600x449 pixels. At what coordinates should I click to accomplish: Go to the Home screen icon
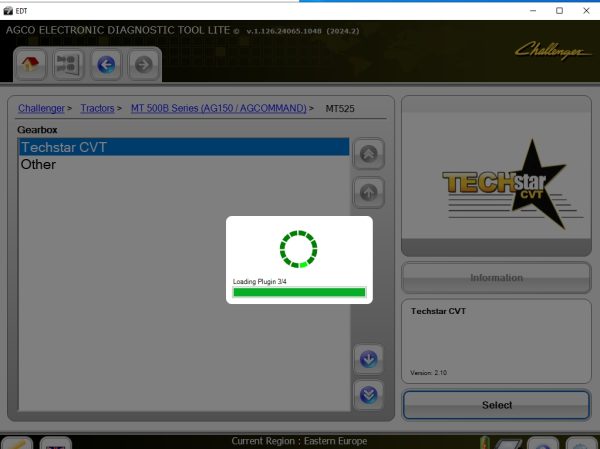coord(30,64)
